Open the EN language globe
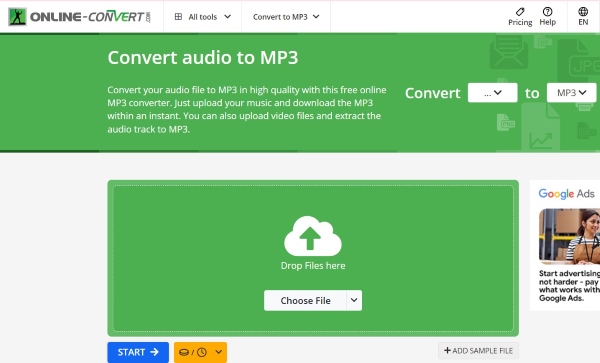This screenshot has width=600, height=363. click(583, 11)
